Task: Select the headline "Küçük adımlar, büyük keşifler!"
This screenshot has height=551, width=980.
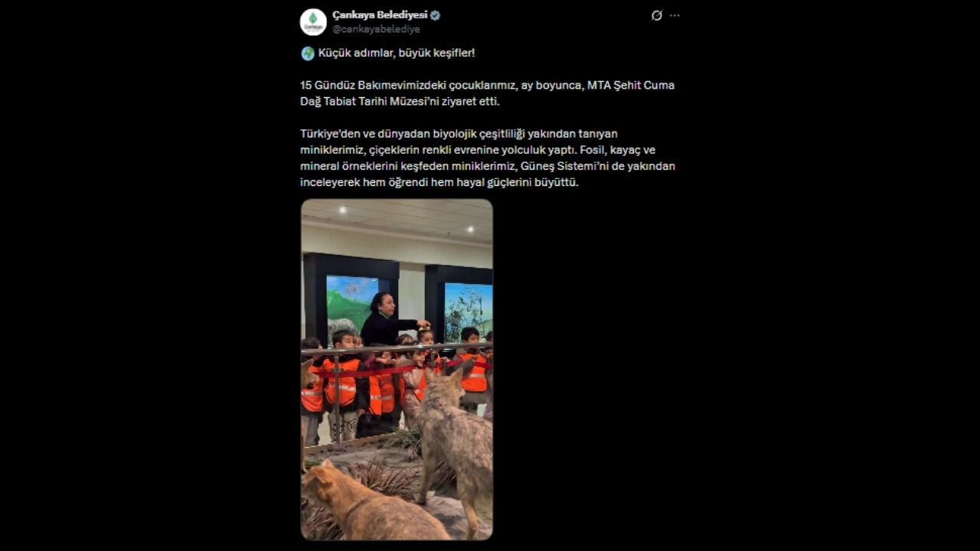Action: pyautogui.click(x=397, y=53)
